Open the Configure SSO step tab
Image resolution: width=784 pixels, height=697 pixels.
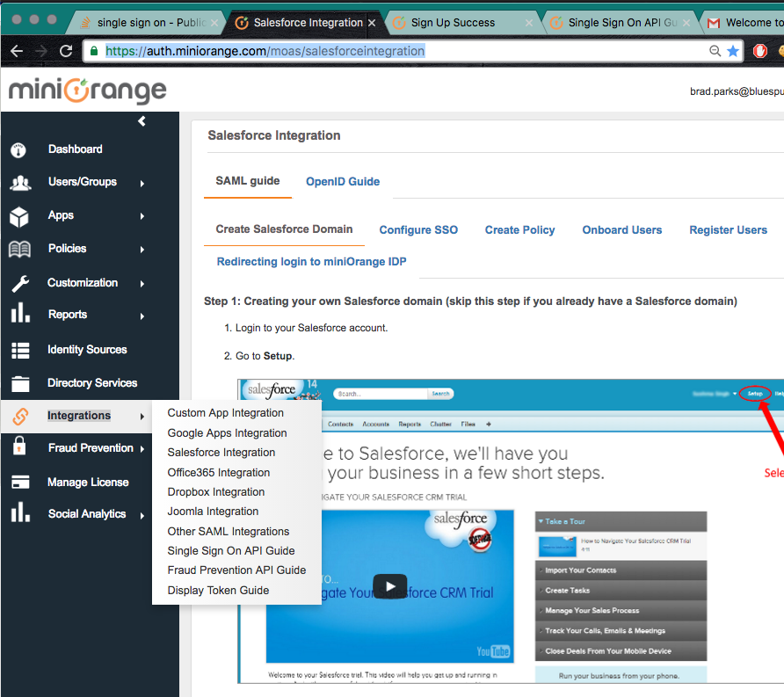418,230
